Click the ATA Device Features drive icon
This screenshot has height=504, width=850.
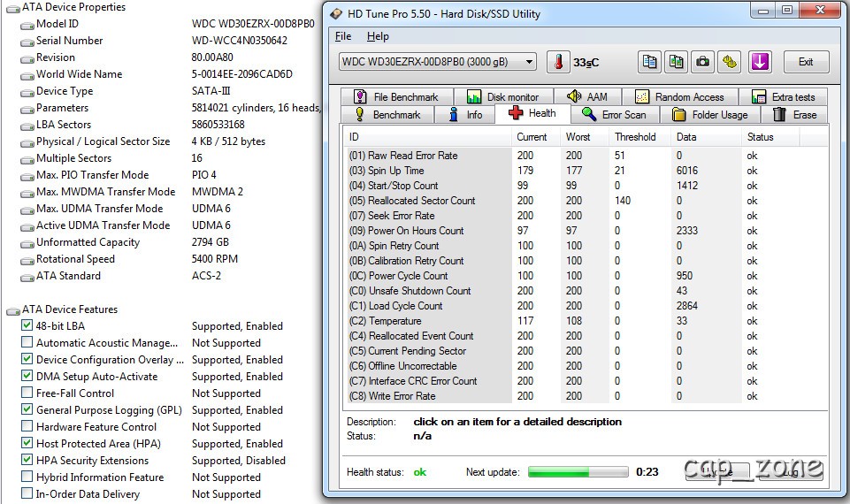click(x=12, y=310)
